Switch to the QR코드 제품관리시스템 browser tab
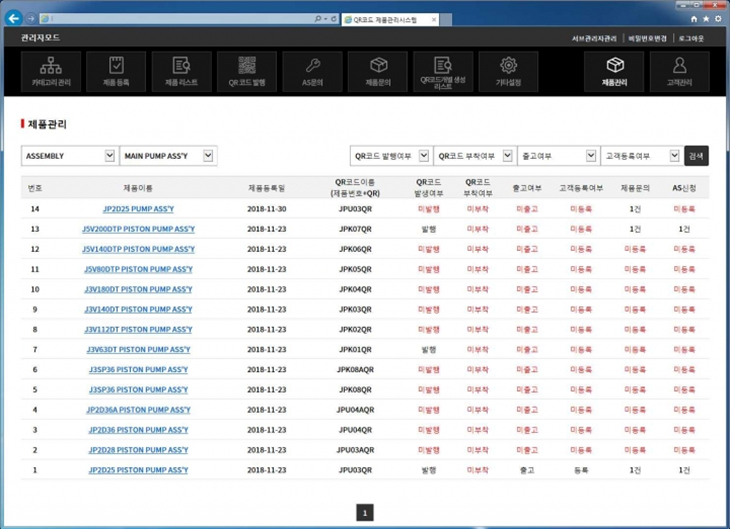Image resolution: width=730 pixels, height=529 pixels. [390, 20]
